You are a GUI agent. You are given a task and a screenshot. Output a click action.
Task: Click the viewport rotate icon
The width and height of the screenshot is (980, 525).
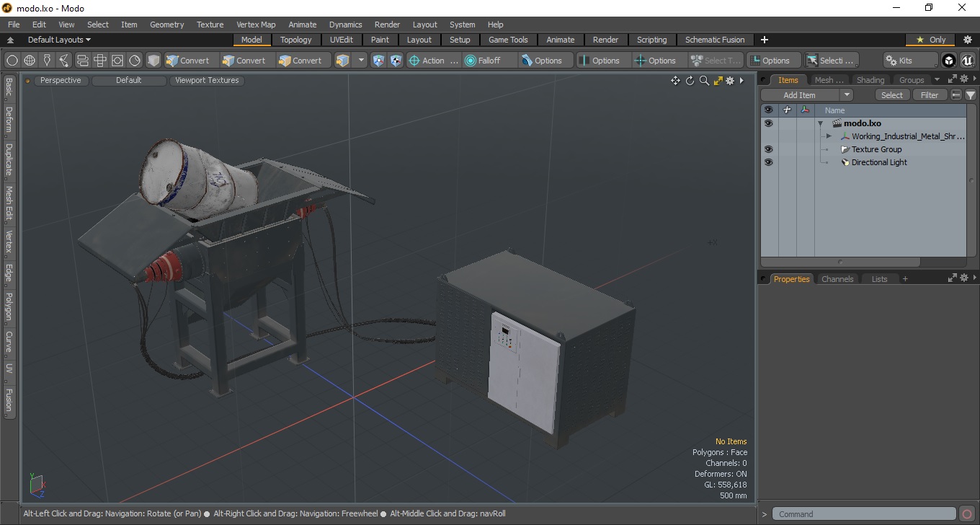(x=690, y=81)
